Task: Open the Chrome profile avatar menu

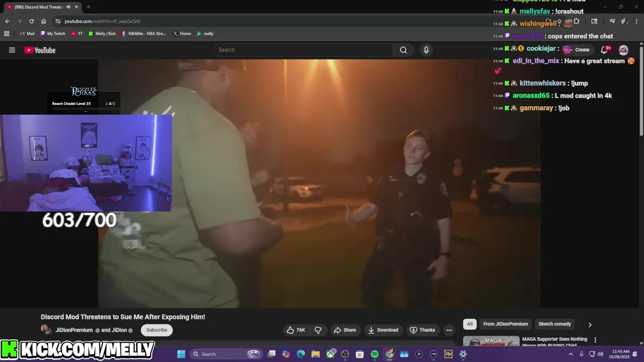Action: click(624, 21)
